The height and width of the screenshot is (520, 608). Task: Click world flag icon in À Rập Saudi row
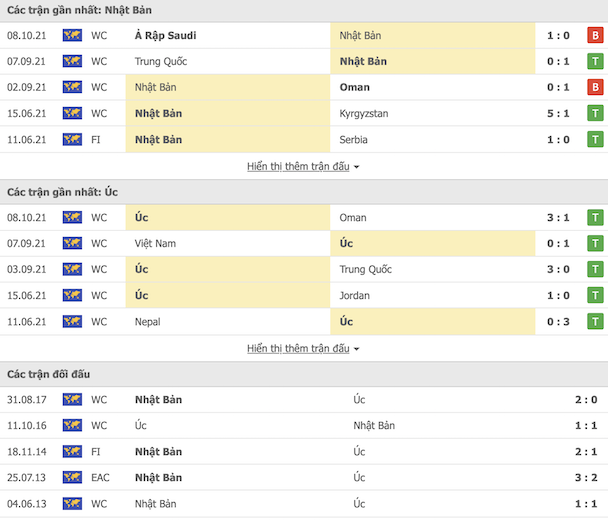[72, 35]
